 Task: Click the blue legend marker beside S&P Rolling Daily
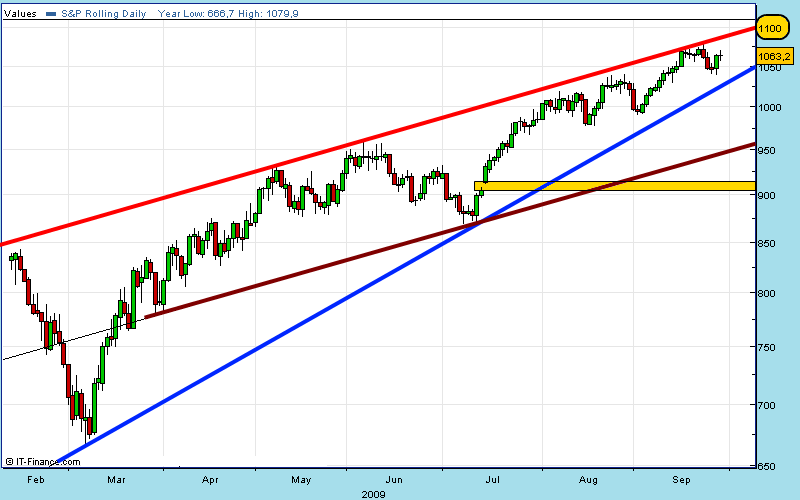50,15
